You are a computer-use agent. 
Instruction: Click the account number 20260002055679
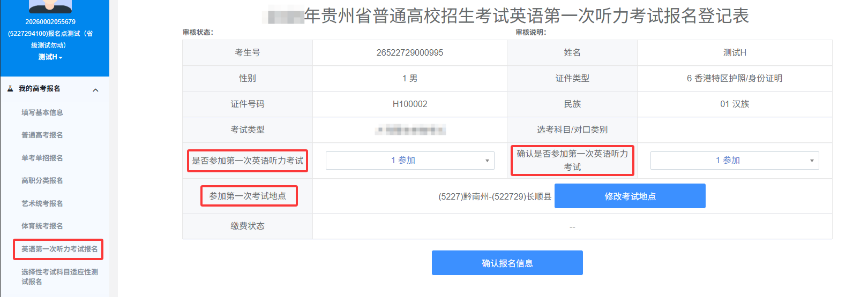pyautogui.click(x=50, y=22)
